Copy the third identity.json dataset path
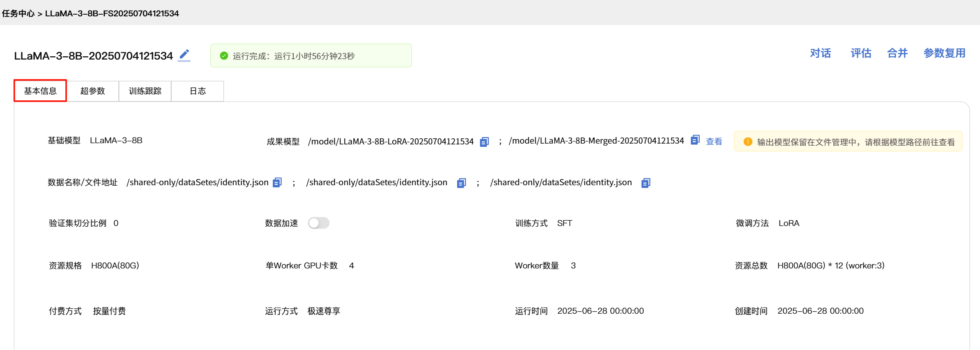The height and width of the screenshot is (350, 980). pyautogui.click(x=645, y=183)
